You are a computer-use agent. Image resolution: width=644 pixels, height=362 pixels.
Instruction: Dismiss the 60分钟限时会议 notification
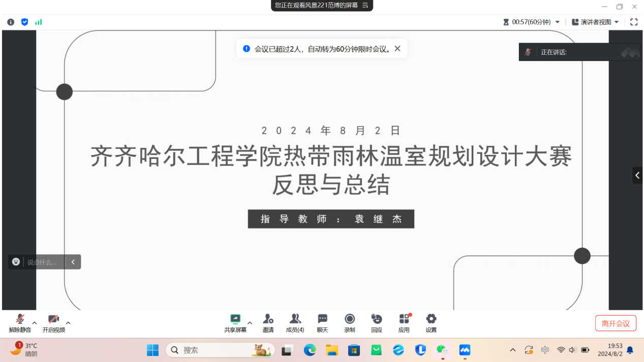tap(397, 49)
